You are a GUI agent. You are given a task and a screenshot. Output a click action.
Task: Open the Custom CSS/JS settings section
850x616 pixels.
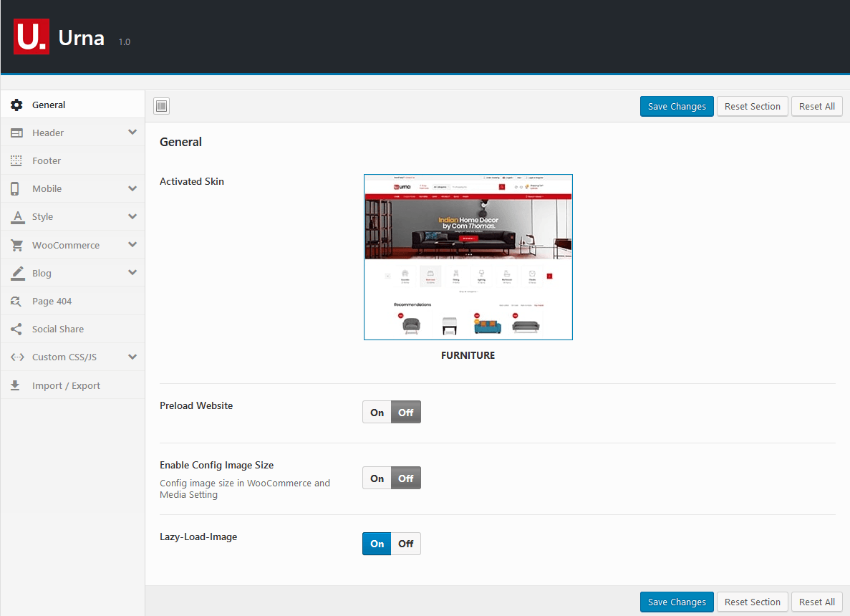click(72, 357)
